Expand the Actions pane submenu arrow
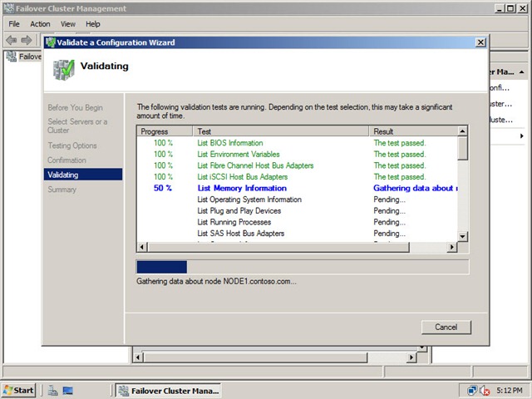 tap(521, 136)
